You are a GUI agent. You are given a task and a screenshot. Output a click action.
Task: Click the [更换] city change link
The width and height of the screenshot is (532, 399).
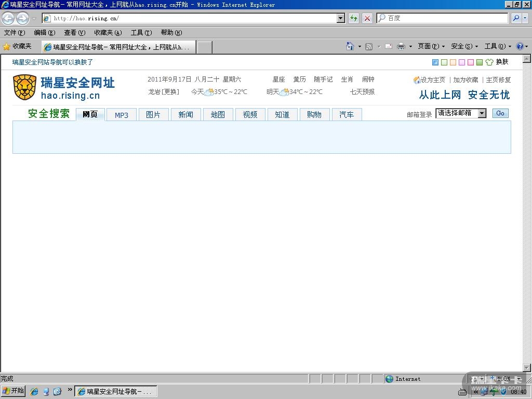coord(170,91)
